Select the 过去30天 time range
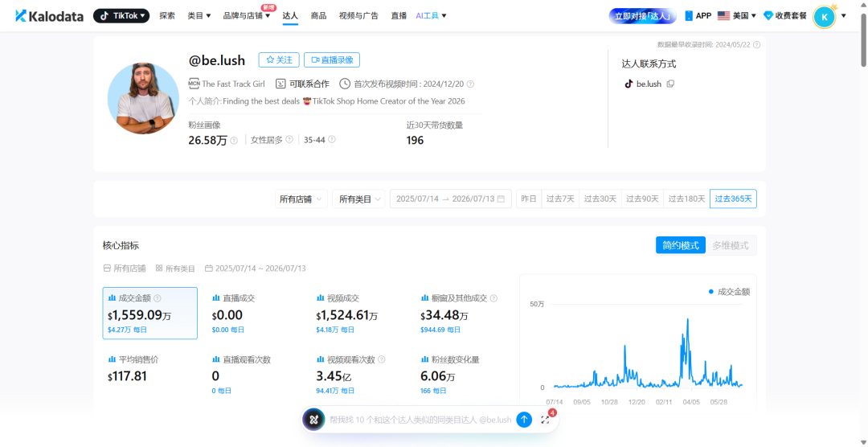 click(600, 199)
